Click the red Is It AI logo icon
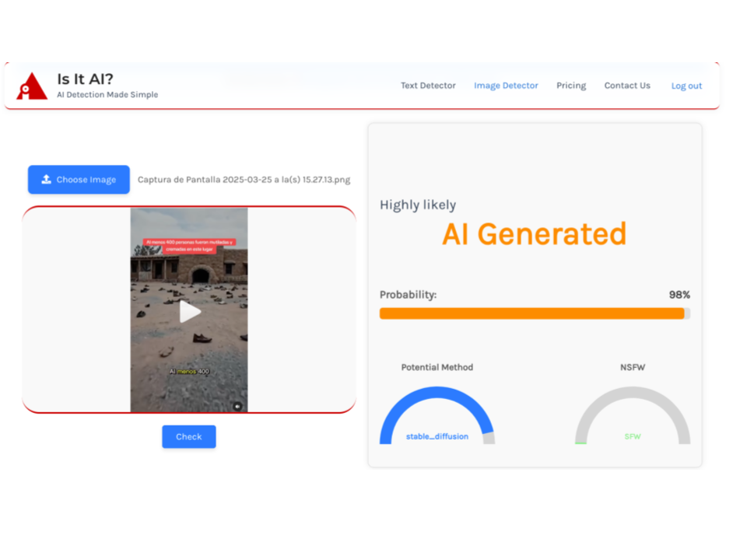This screenshot has width=747, height=560. (32, 86)
